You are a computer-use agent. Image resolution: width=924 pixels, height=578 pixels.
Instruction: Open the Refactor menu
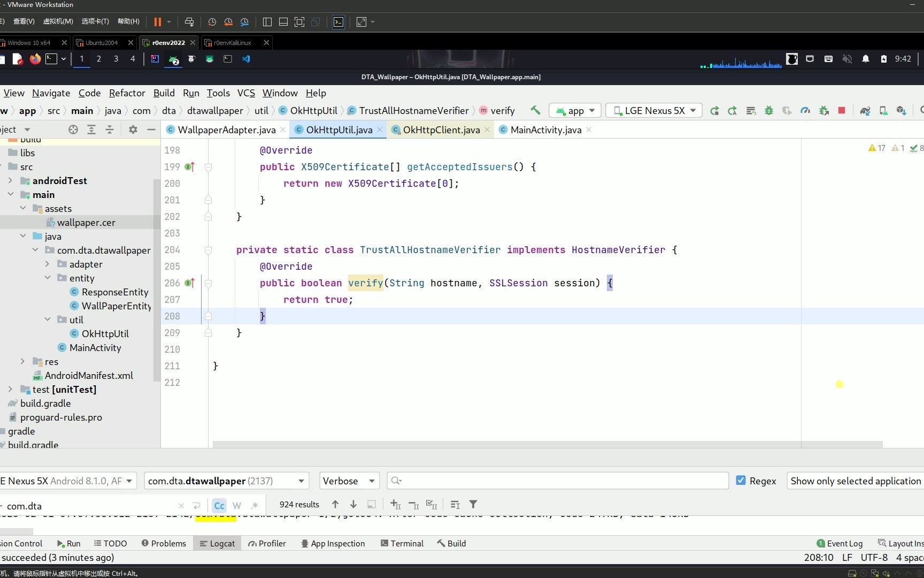[127, 93]
